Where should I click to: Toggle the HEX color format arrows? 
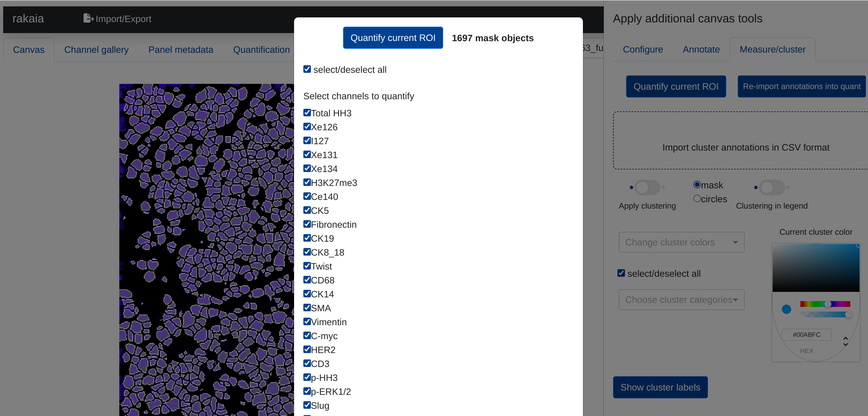845,341
